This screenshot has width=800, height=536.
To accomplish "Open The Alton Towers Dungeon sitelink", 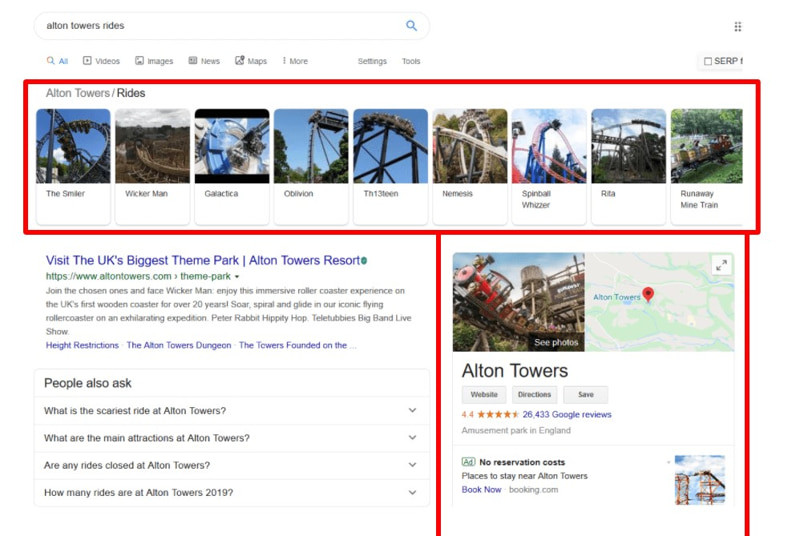I will 179,345.
